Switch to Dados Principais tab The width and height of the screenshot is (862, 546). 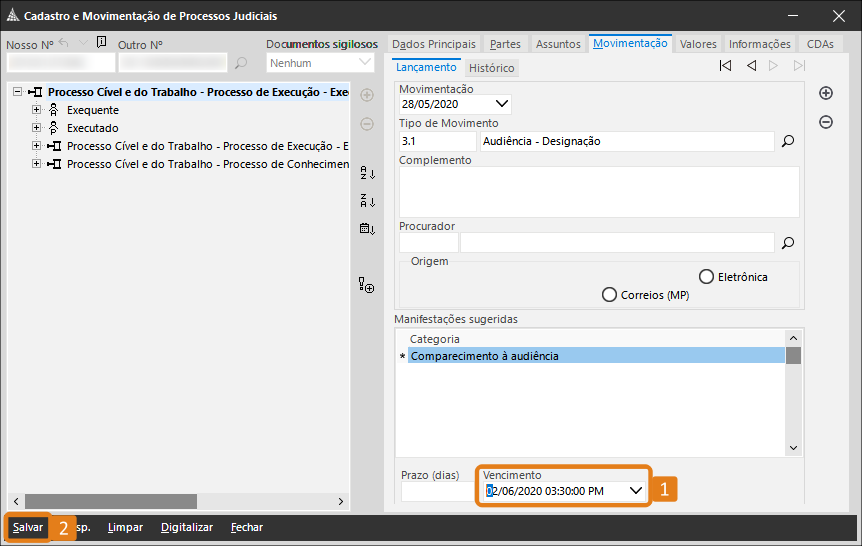pyautogui.click(x=434, y=44)
